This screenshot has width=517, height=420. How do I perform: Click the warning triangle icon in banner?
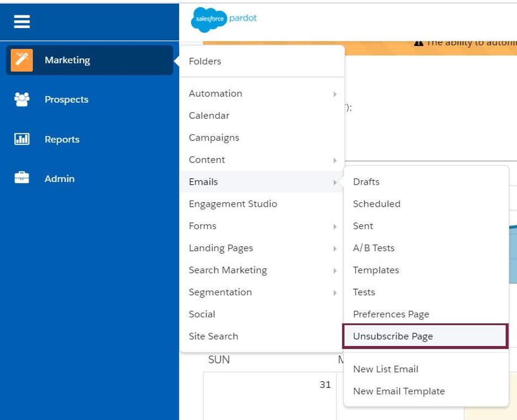[419, 43]
